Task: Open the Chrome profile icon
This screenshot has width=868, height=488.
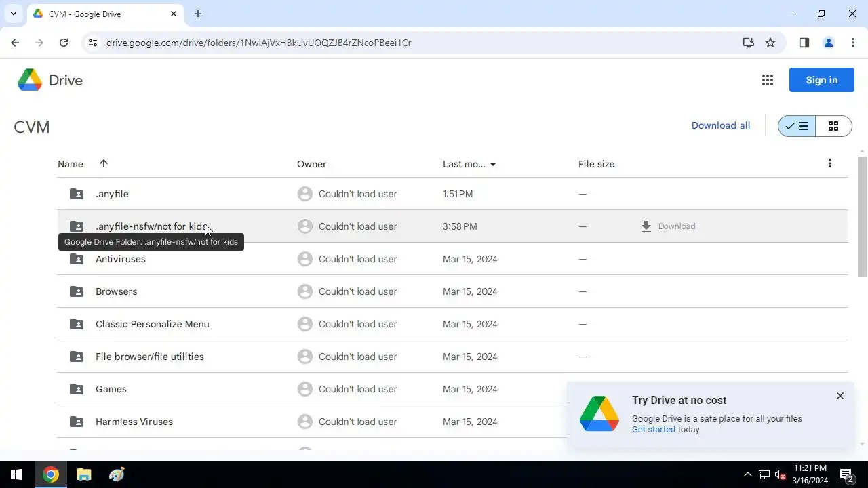Action: (x=829, y=43)
